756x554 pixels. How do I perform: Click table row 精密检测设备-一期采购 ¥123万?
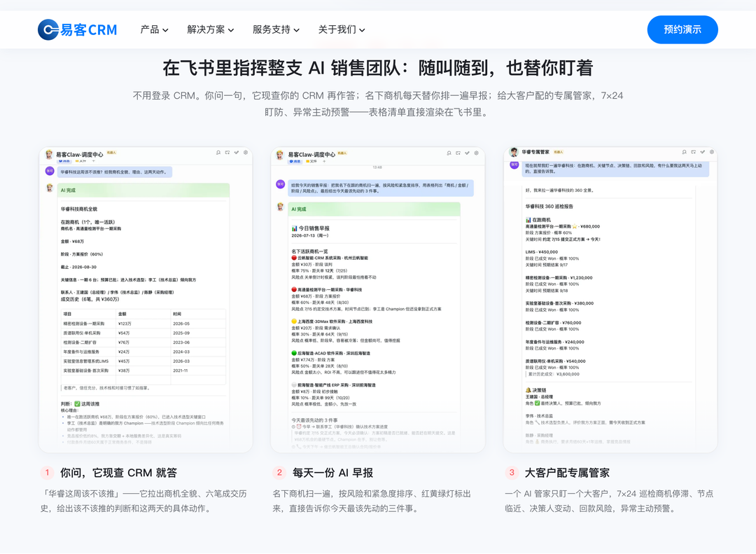(x=143, y=324)
